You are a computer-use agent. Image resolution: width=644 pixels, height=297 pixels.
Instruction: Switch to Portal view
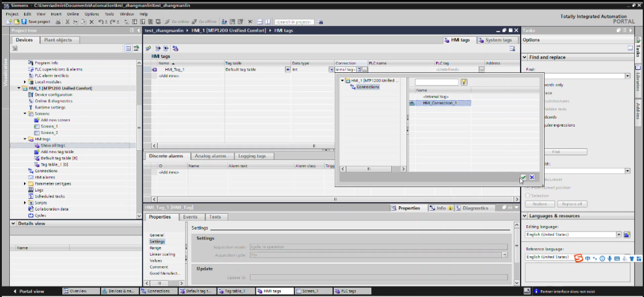click(x=28, y=291)
